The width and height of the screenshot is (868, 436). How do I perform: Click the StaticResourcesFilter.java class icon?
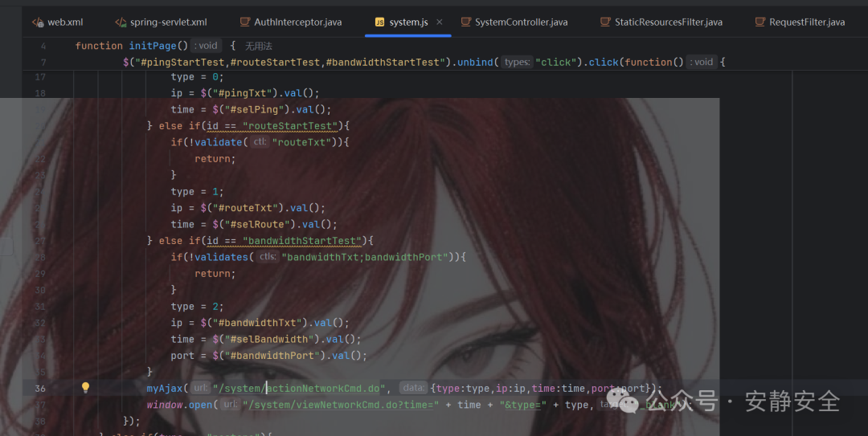[x=606, y=22]
